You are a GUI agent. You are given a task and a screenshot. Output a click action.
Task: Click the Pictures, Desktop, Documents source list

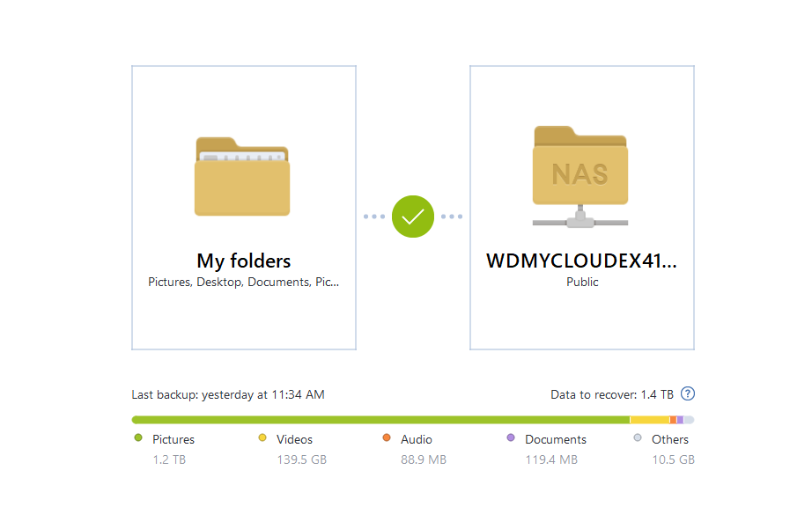[243, 282]
